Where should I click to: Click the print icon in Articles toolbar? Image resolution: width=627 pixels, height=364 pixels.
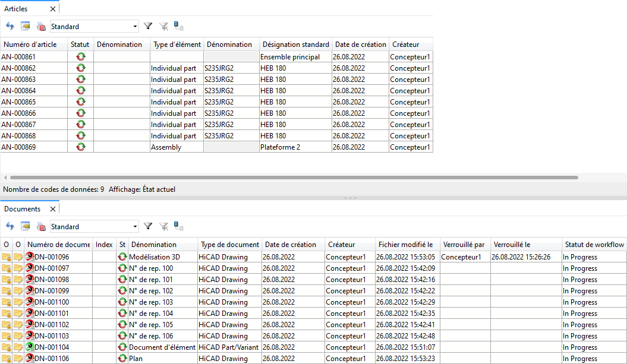coord(41,26)
